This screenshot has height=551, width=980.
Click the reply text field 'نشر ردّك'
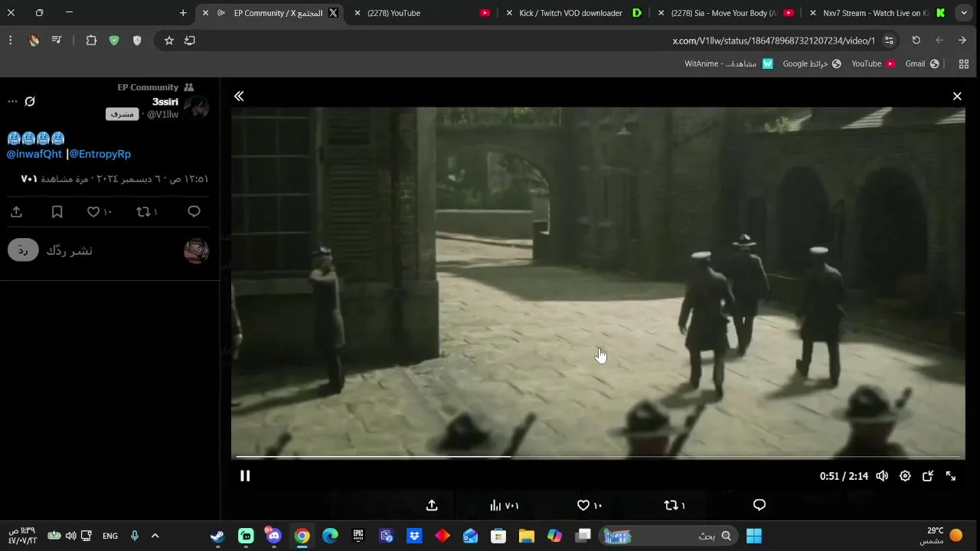coord(70,250)
